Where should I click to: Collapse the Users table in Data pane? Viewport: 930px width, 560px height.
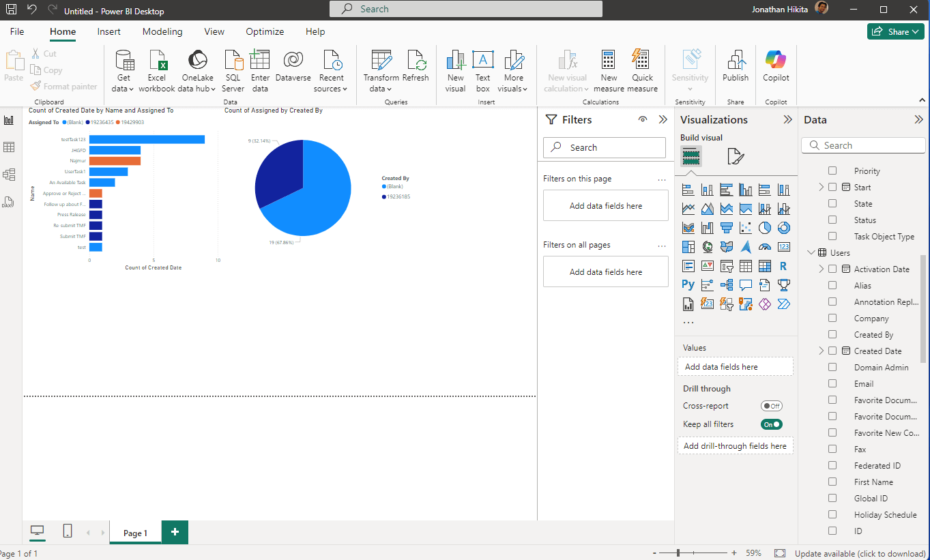click(x=811, y=253)
